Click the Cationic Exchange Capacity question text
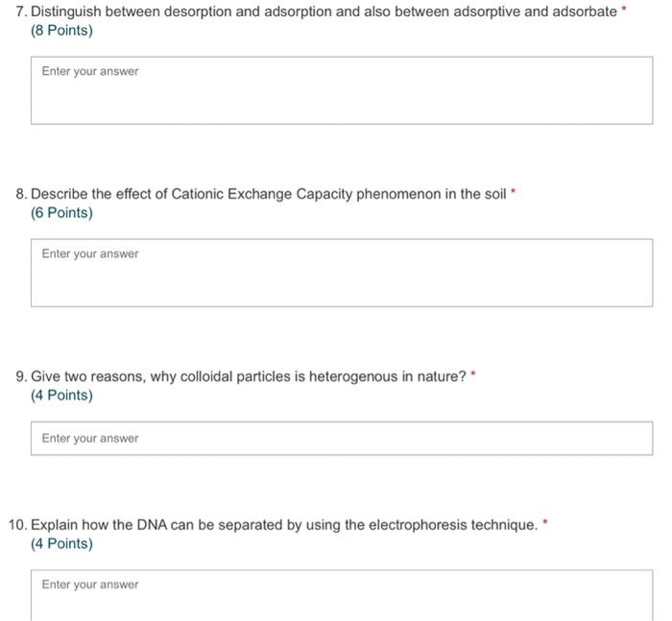Image resolution: width=672 pixels, height=621 pixels. tap(268, 194)
